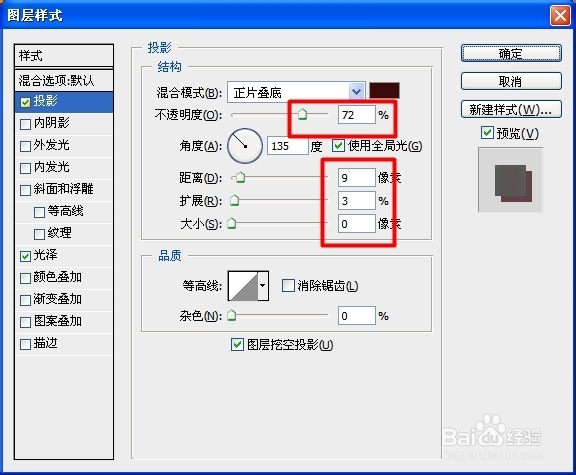576x475 pixels.
Task: Click the style preview thumbnail
Action: click(510, 180)
